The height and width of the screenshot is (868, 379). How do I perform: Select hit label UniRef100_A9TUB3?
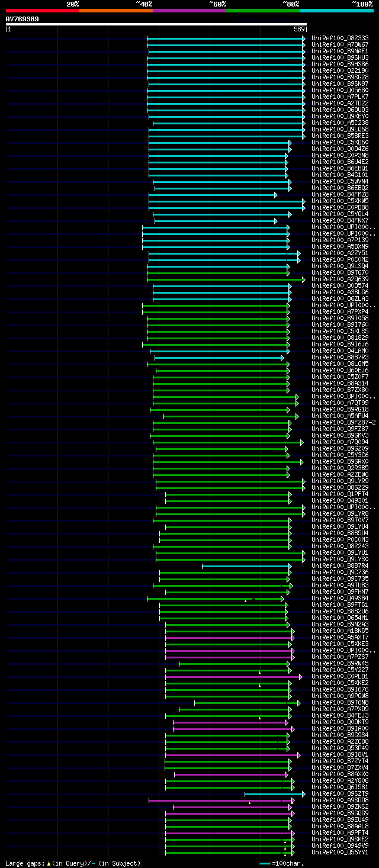[340, 586]
